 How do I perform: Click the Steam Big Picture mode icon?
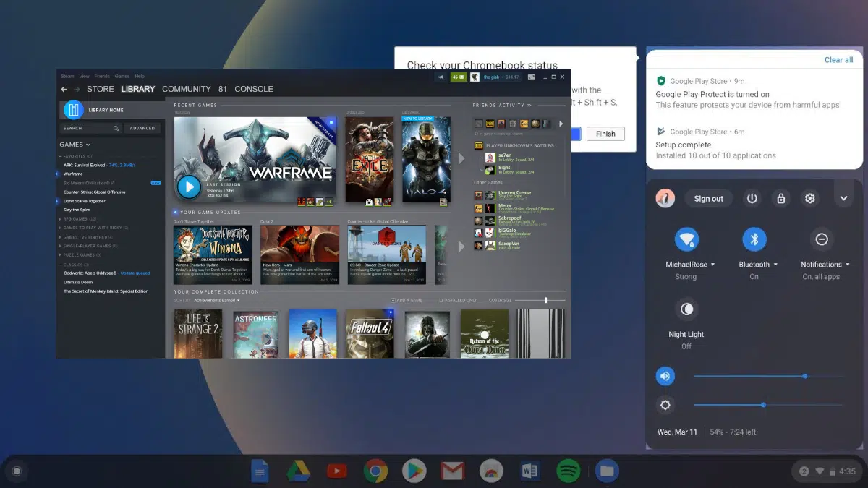[532, 77]
